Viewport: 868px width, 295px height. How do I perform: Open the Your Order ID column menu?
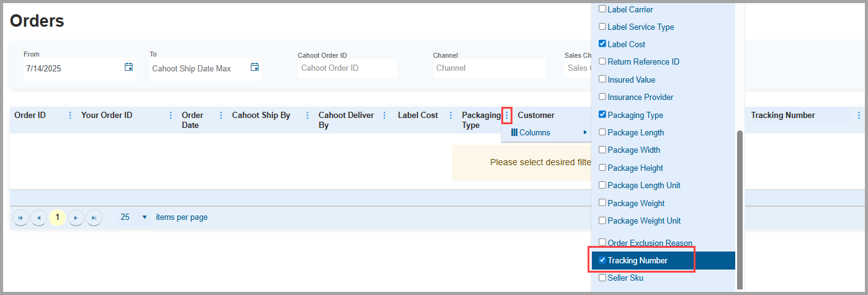[x=171, y=116]
